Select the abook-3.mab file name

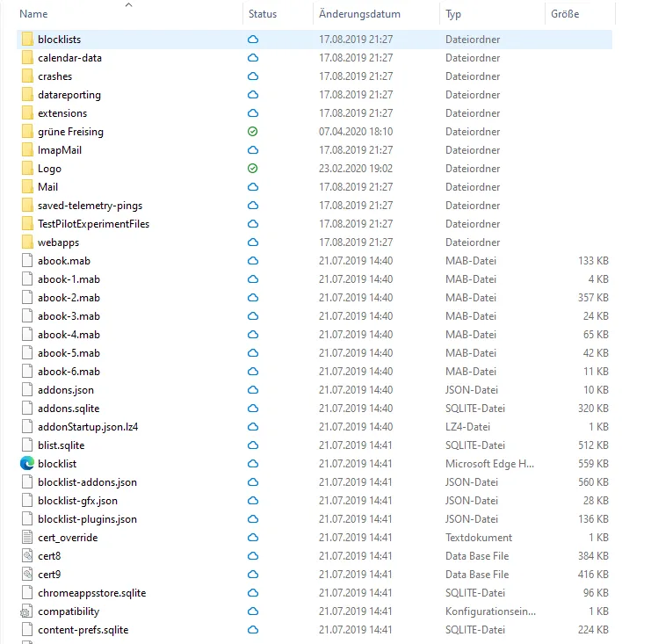[69, 316]
